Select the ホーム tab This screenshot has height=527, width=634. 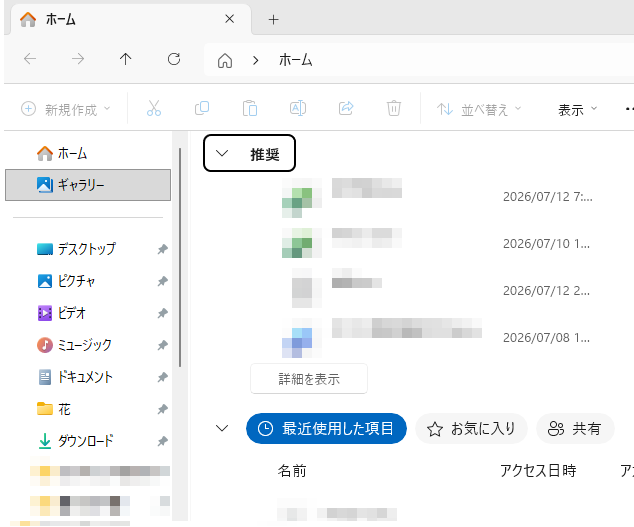click(x=129, y=19)
